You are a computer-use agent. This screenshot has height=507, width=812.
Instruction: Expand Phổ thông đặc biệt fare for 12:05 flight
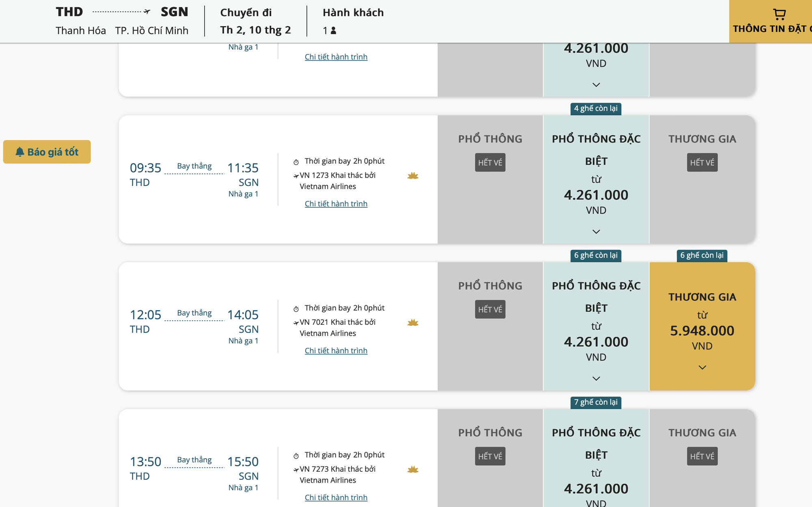click(596, 379)
